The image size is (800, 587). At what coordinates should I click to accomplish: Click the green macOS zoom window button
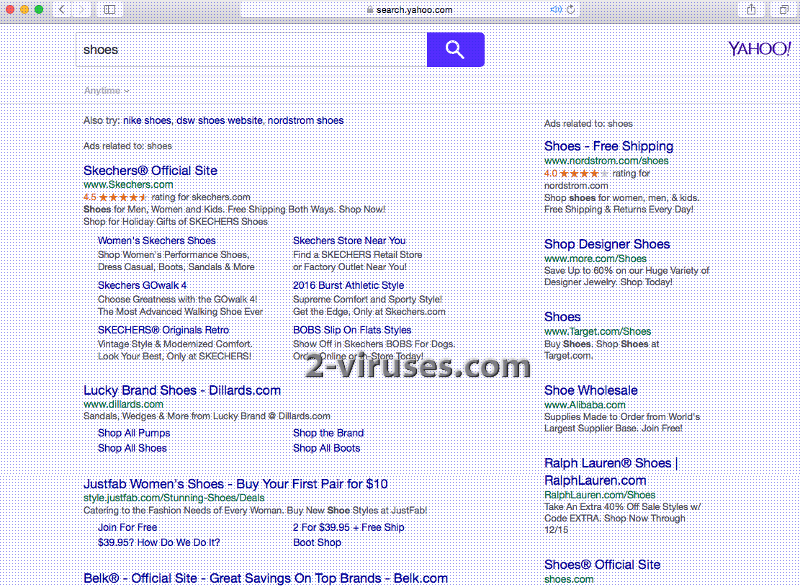(x=39, y=9)
